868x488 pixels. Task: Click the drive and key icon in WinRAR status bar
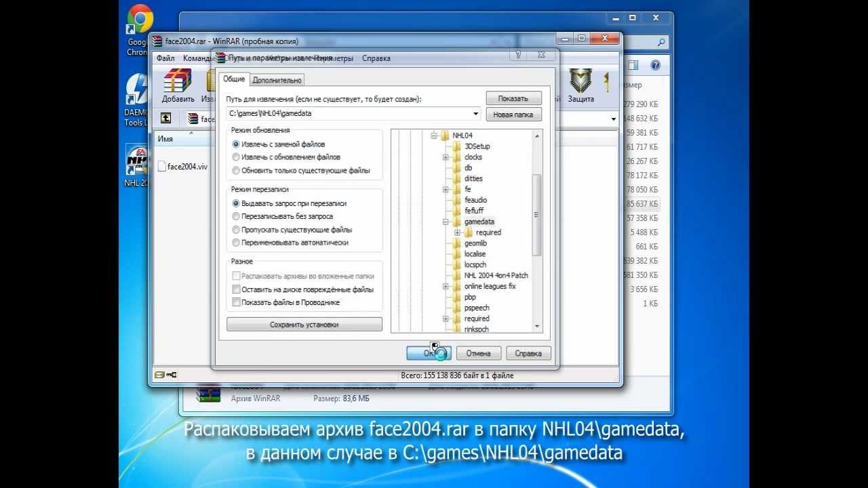(165, 374)
